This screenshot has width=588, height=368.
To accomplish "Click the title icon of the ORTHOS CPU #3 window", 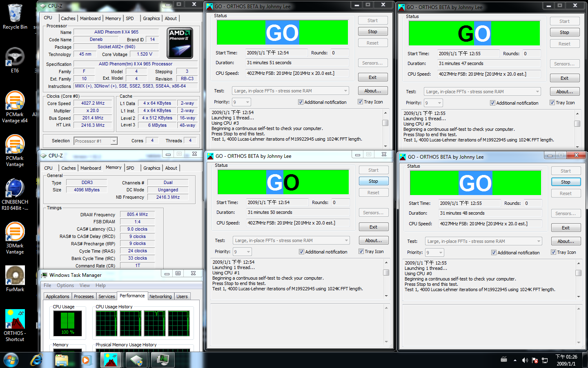I will pyautogui.click(x=210, y=6).
